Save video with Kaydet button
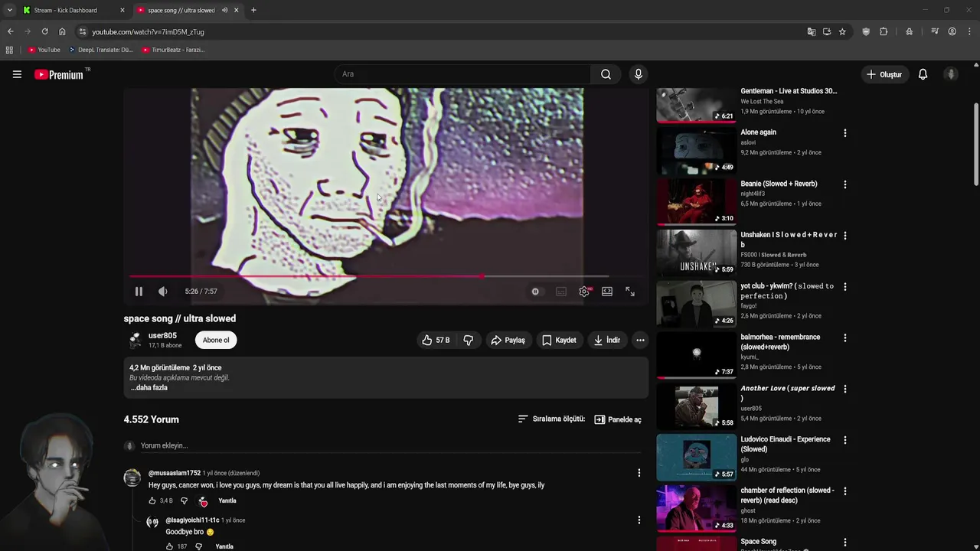This screenshot has height=551, width=980. [559, 340]
